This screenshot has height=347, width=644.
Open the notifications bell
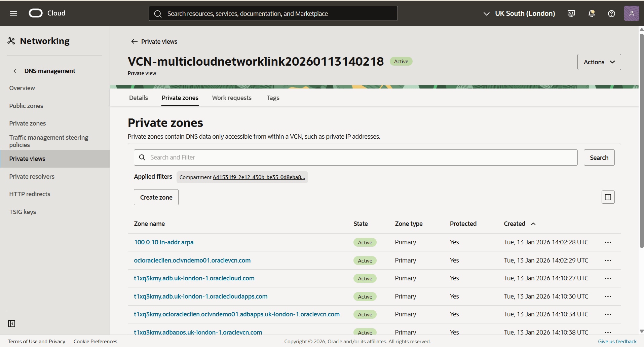click(591, 13)
